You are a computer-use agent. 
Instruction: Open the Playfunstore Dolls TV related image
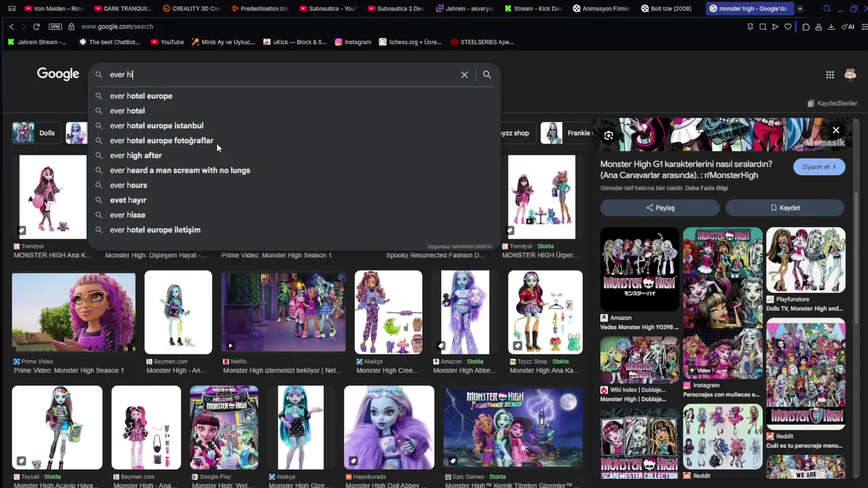(x=806, y=260)
